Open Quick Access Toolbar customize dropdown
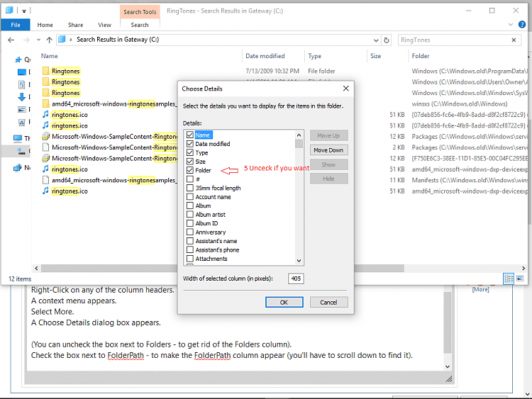The width and height of the screenshot is (532, 399). tap(24, 11)
